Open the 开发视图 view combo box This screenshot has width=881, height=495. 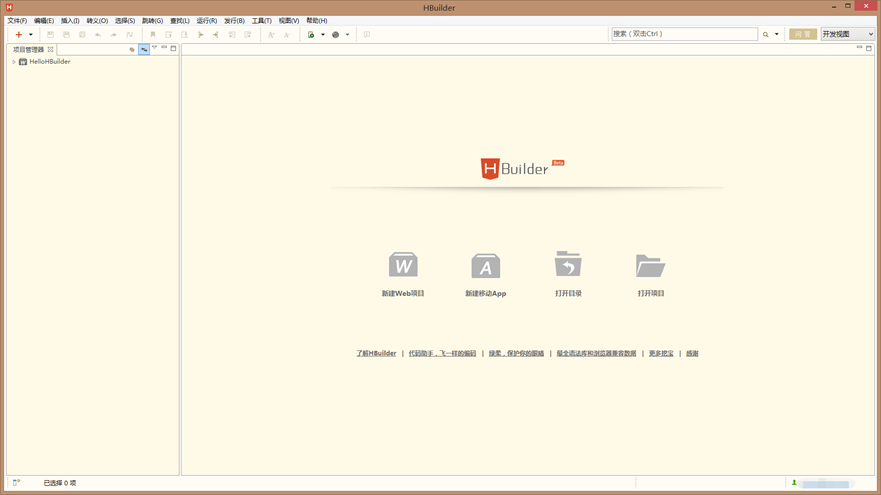click(848, 34)
